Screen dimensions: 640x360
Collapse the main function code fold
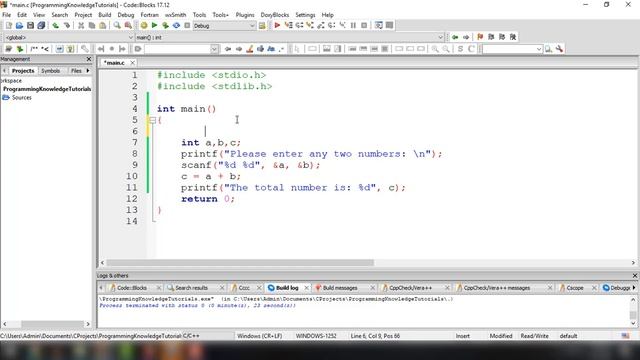pyautogui.click(x=153, y=120)
